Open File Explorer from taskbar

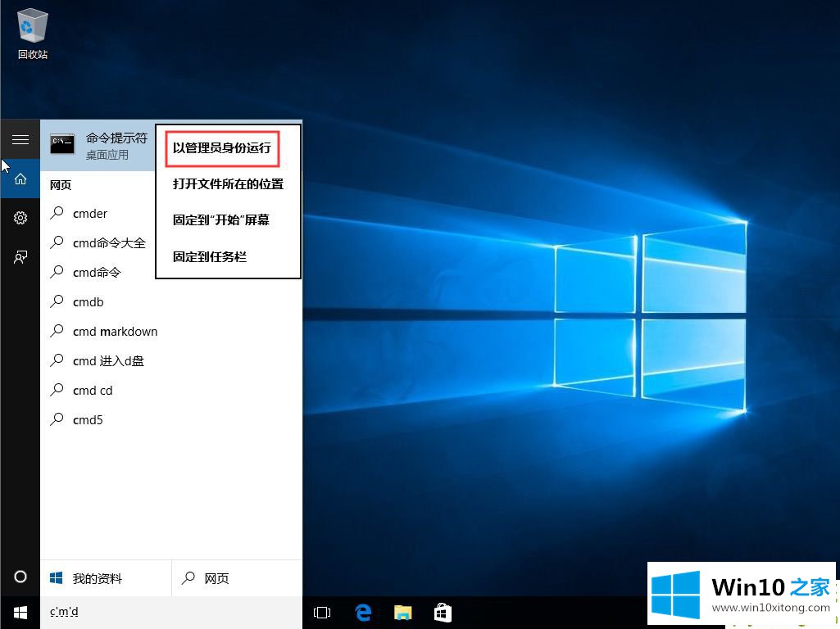403,613
